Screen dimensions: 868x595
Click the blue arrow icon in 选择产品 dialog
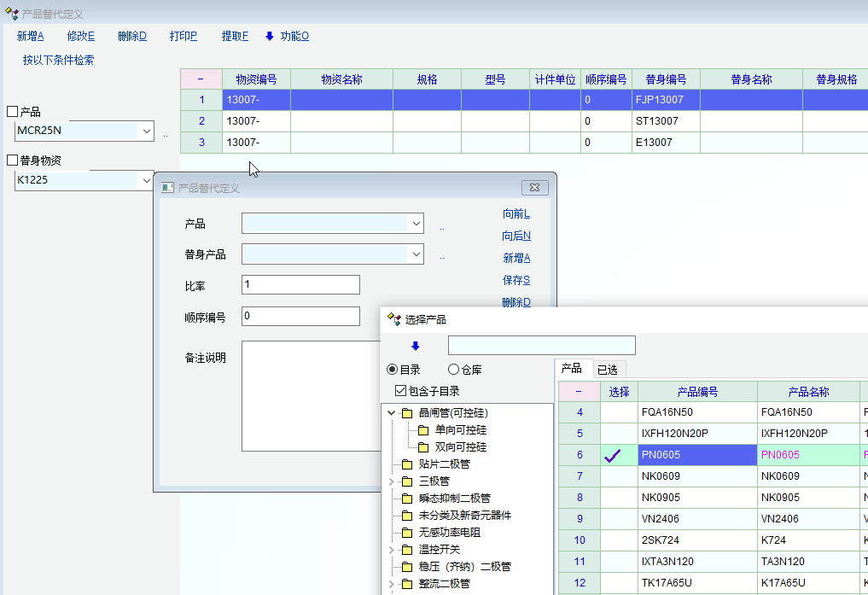coord(416,346)
